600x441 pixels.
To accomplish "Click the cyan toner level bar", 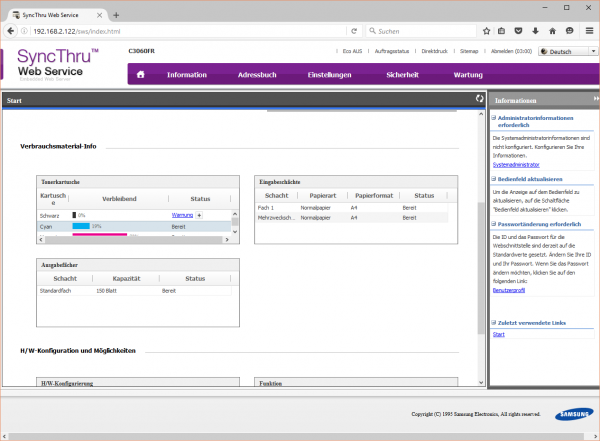I will 80,227.
